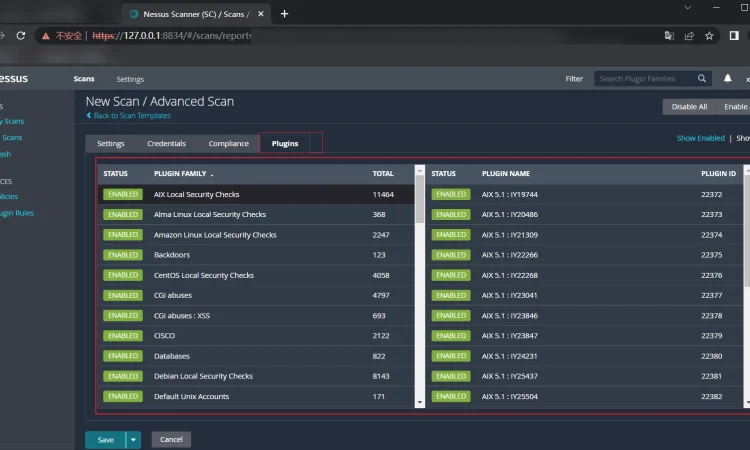
Task: Toggle ENABLED status for Amazon Linux Local Security Checks
Action: [123, 234]
